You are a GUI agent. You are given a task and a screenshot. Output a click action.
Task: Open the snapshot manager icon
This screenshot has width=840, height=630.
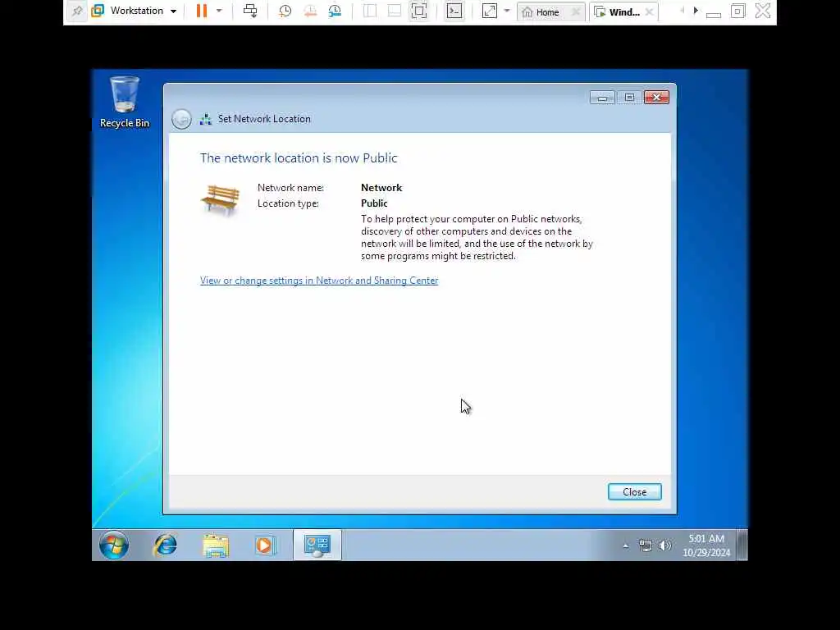pyautogui.click(x=336, y=11)
